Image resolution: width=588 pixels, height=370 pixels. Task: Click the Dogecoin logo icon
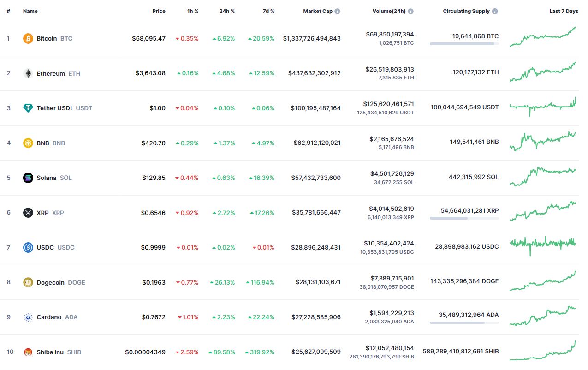pos(28,282)
